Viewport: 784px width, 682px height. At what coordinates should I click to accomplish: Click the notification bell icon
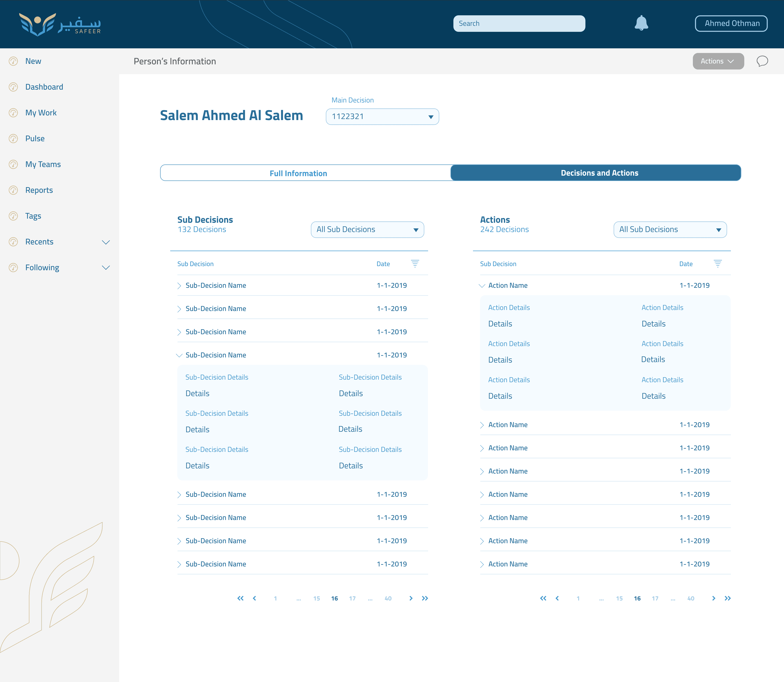(x=641, y=23)
